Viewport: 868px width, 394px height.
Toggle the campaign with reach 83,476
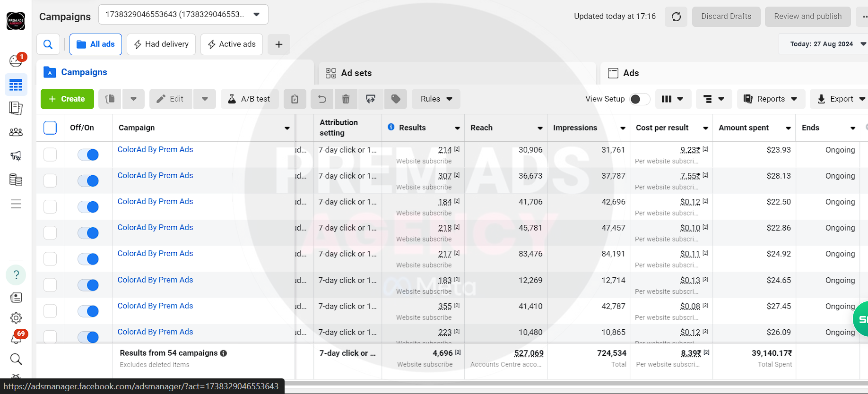88,259
